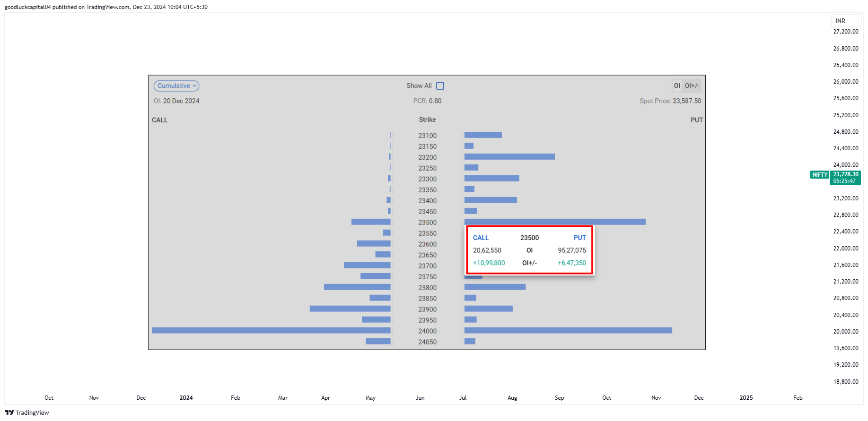Click strike 23350

[427, 190]
